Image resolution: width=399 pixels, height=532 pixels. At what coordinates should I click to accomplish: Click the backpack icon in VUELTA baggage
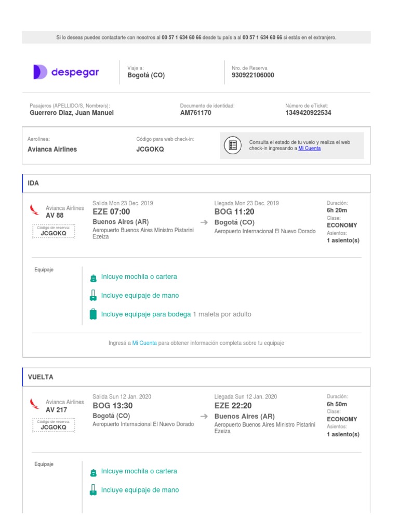94,472
